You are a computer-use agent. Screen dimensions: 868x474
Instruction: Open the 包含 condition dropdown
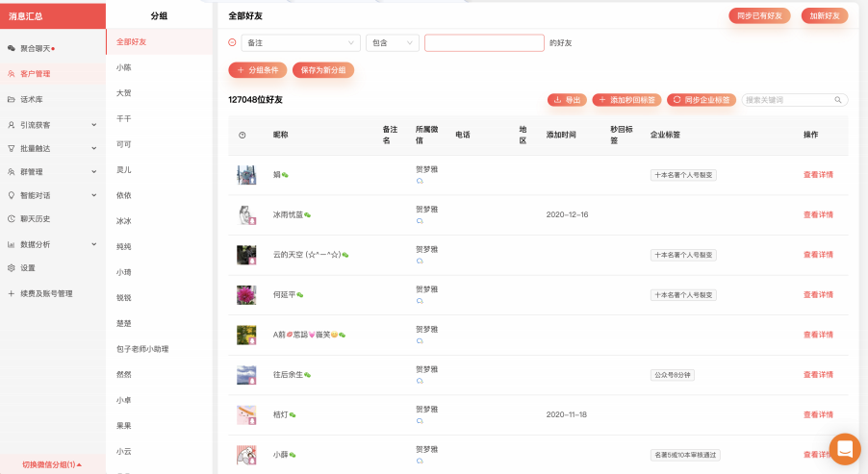(393, 42)
